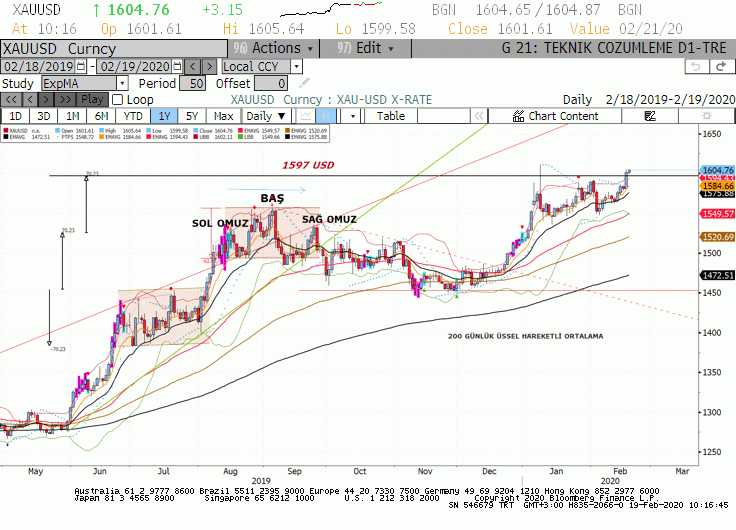Screen dimensions: 736x530
Task: Select the 6M range tab
Action: 101,116
